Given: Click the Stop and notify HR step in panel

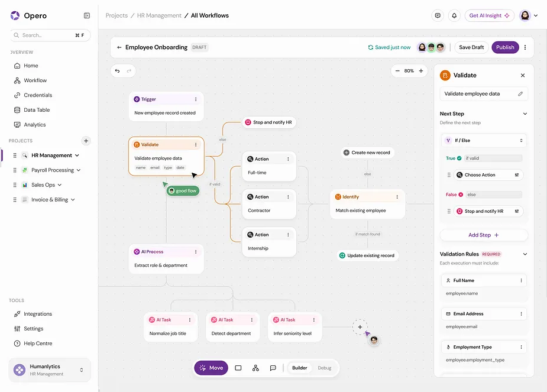Looking at the screenshot, I should [x=488, y=211].
